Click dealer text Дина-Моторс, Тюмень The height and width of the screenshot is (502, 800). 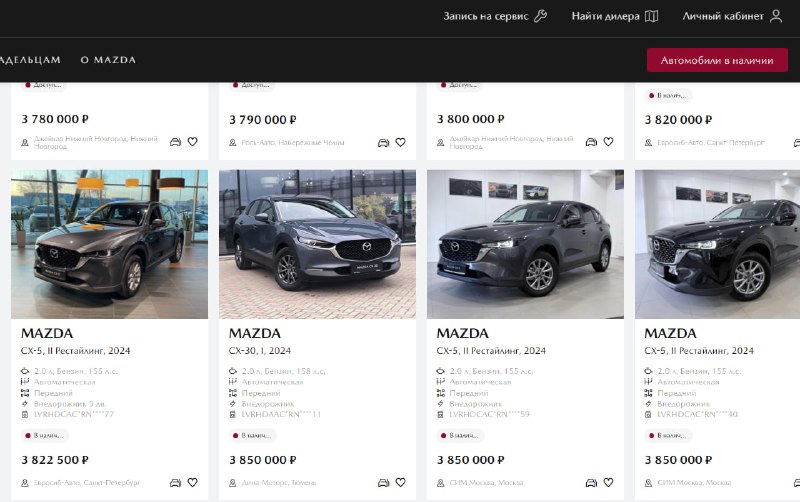[x=279, y=483]
